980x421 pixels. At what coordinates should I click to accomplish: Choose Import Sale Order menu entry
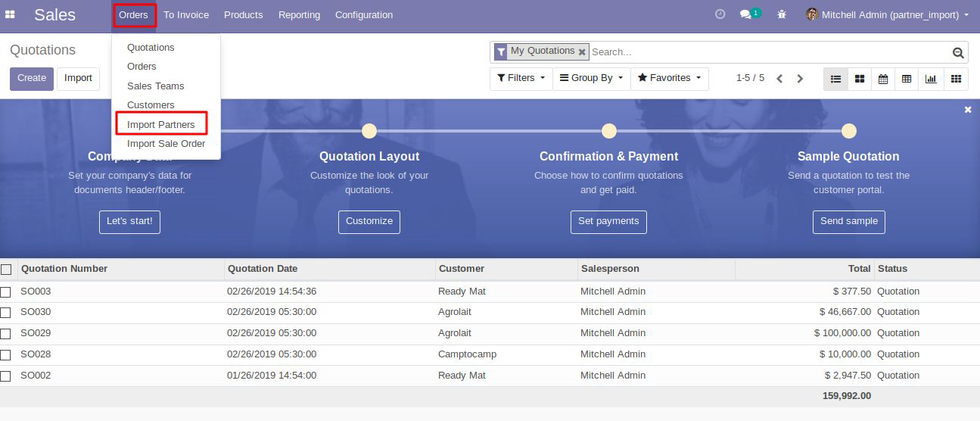pyautogui.click(x=166, y=144)
